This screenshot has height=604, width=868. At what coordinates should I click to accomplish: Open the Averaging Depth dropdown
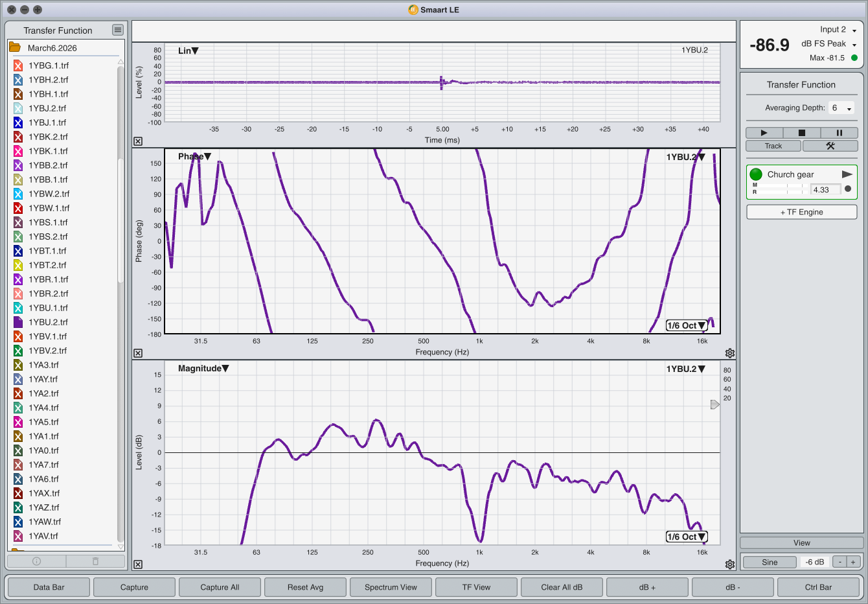click(841, 108)
